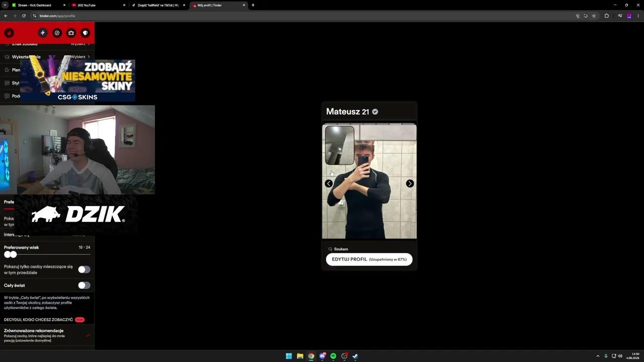Switch to the 'Stream - Kick Dashboard' tab
Viewport: 644px width, 362px height.
tap(39, 5)
